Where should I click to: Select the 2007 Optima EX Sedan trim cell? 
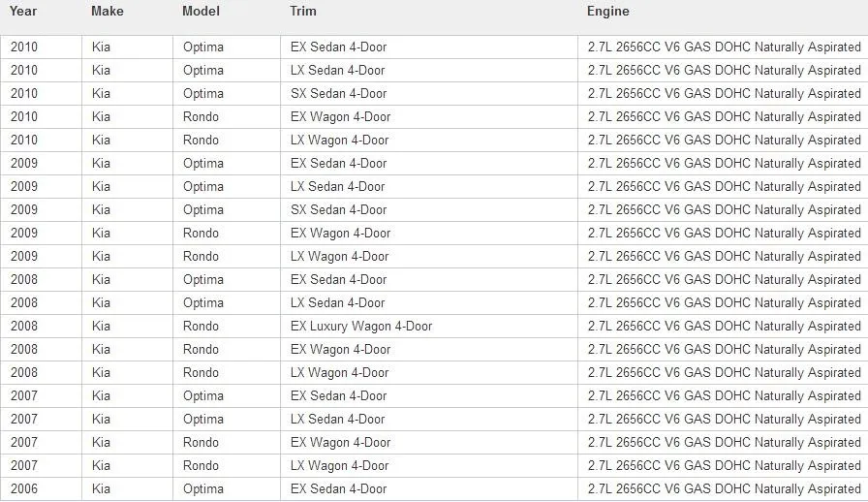pos(429,396)
